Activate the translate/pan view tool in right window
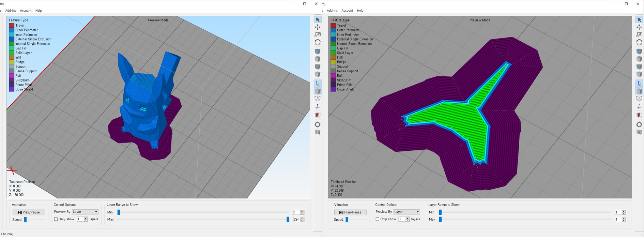The width and height of the screenshot is (644, 237). (x=639, y=27)
